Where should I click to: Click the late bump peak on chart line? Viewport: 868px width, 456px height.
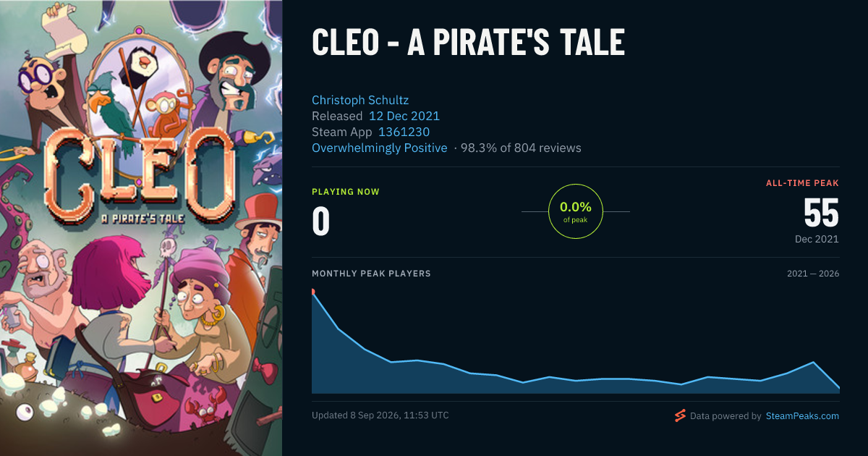814,362
